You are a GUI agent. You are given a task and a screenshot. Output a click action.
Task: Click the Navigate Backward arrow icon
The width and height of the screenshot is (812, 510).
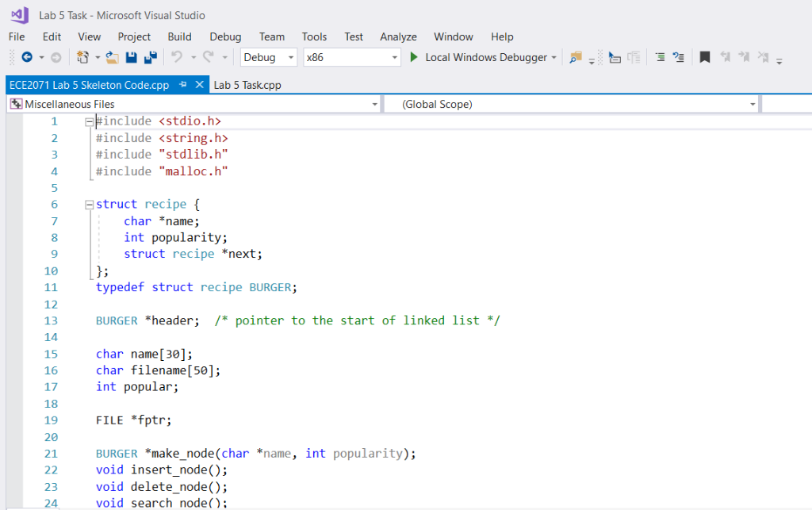coord(27,57)
